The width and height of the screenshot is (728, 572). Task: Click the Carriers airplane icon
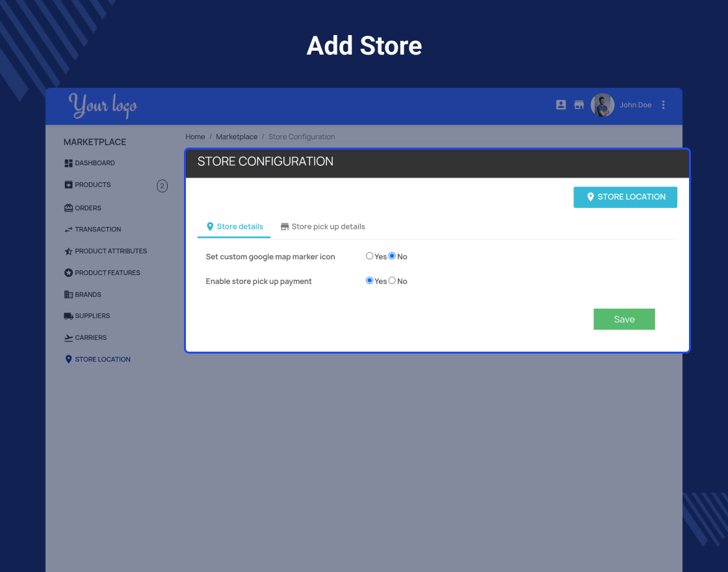pos(68,337)
